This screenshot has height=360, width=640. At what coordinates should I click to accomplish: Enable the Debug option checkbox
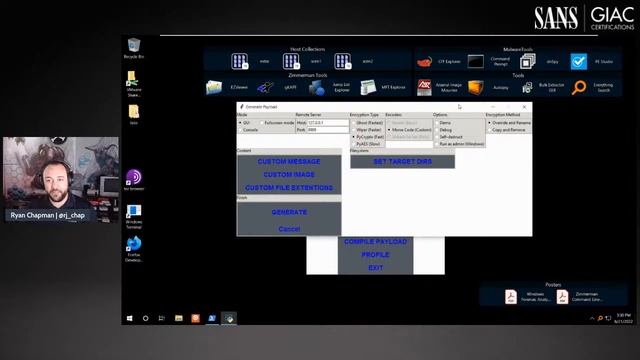tap(437, 130)
